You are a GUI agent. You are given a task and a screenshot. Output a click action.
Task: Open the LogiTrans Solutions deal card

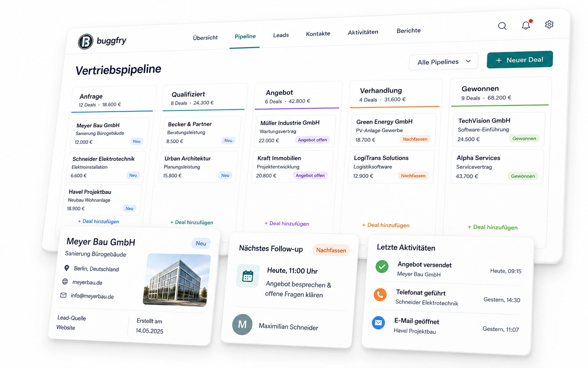[391, 167]
